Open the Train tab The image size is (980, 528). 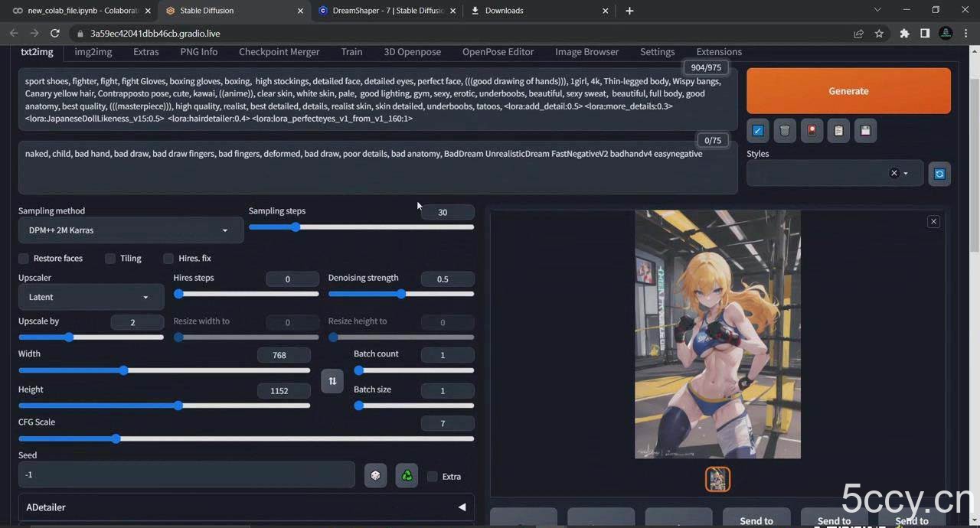pyautogui.click(x=352, y=52)
